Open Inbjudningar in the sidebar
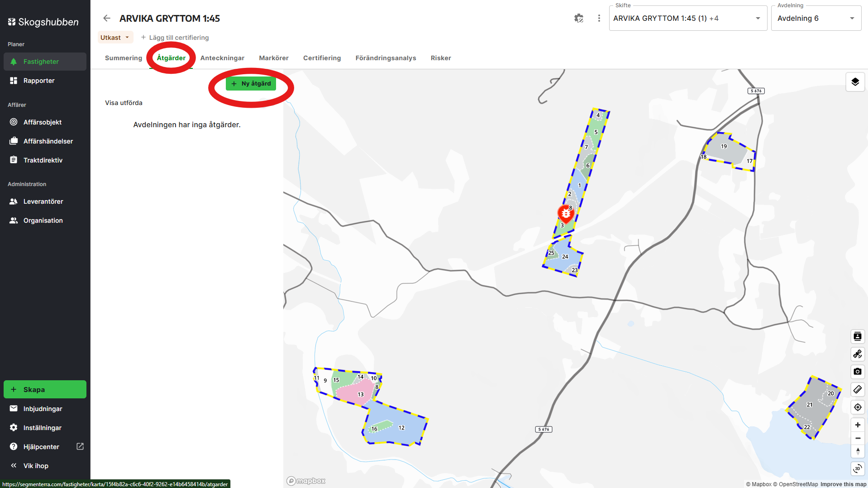 pos(45,409)
